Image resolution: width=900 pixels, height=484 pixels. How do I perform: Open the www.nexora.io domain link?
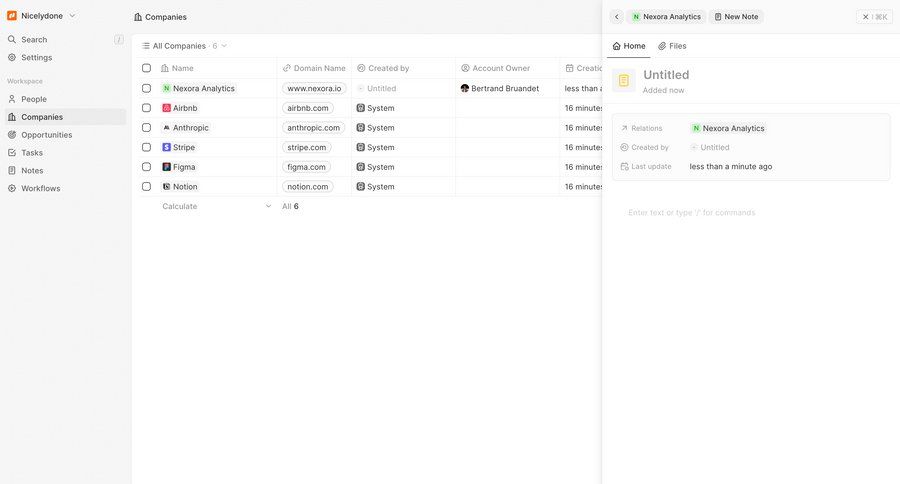pos(314,88)
